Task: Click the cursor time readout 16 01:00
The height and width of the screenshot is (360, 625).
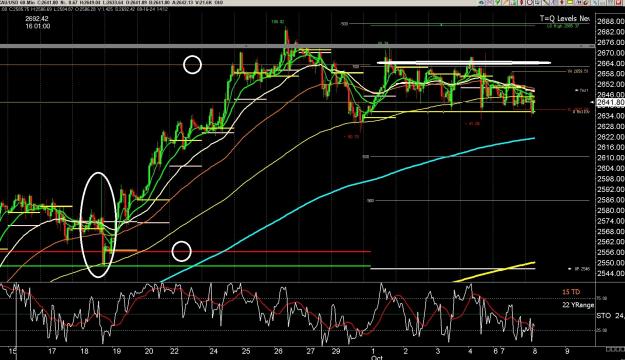Action: [x=38, y=26]
